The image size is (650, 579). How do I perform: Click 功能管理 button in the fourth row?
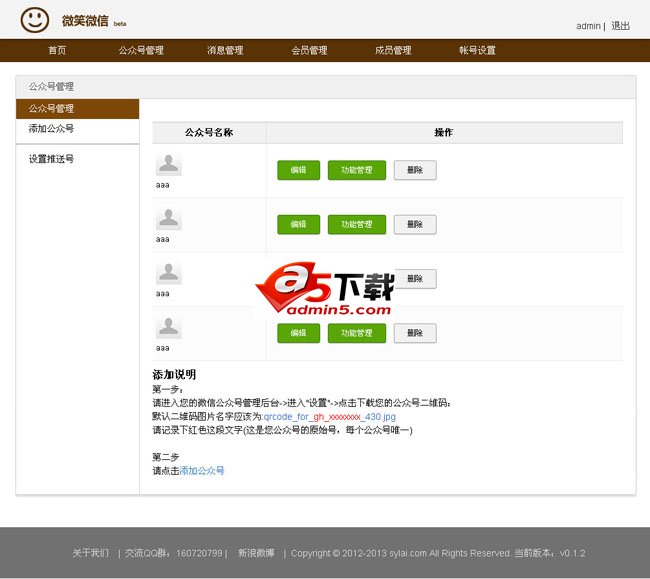(357, 333)
